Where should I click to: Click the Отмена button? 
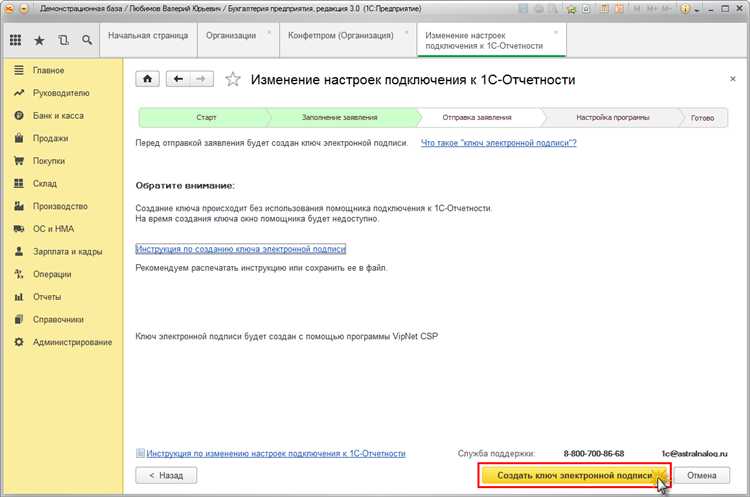702,475
